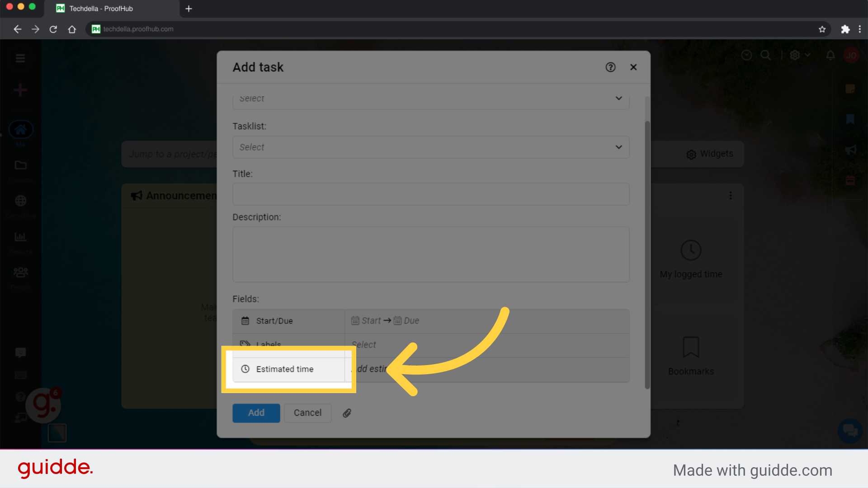Open the top Select dropdown above Tasklist
The width and height of the screenshot is (868, 488).
click(x=431, y=99)
